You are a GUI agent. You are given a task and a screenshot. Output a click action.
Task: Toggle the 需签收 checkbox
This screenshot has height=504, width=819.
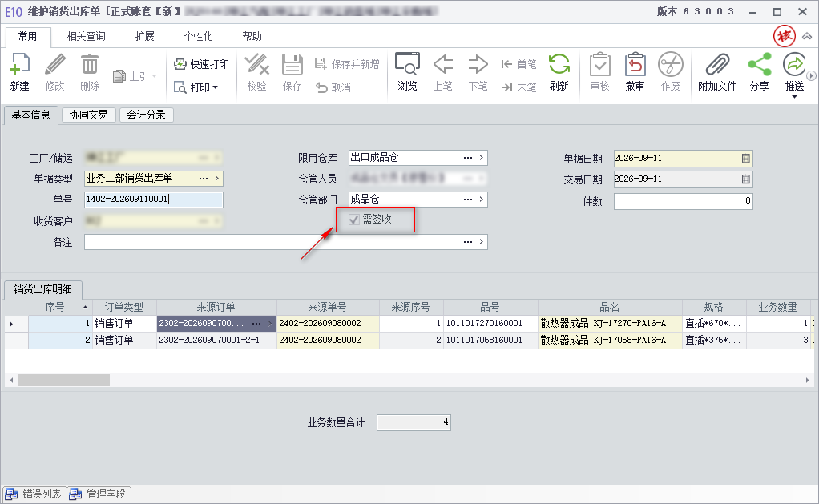[354, 220]
